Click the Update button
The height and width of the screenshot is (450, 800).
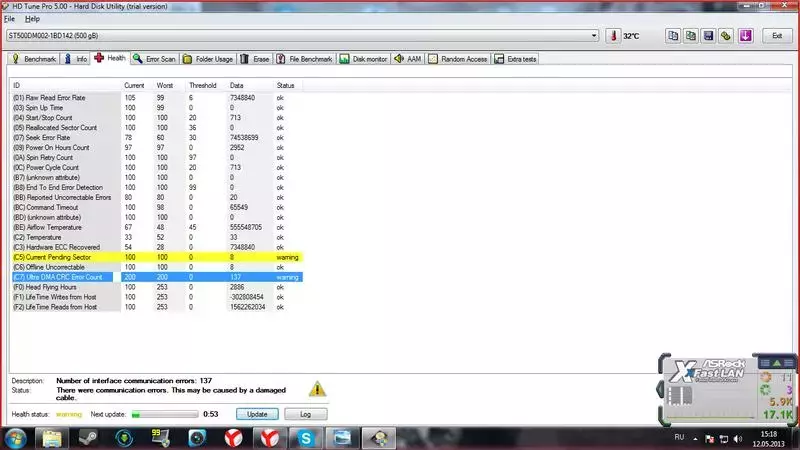[257, 414]
